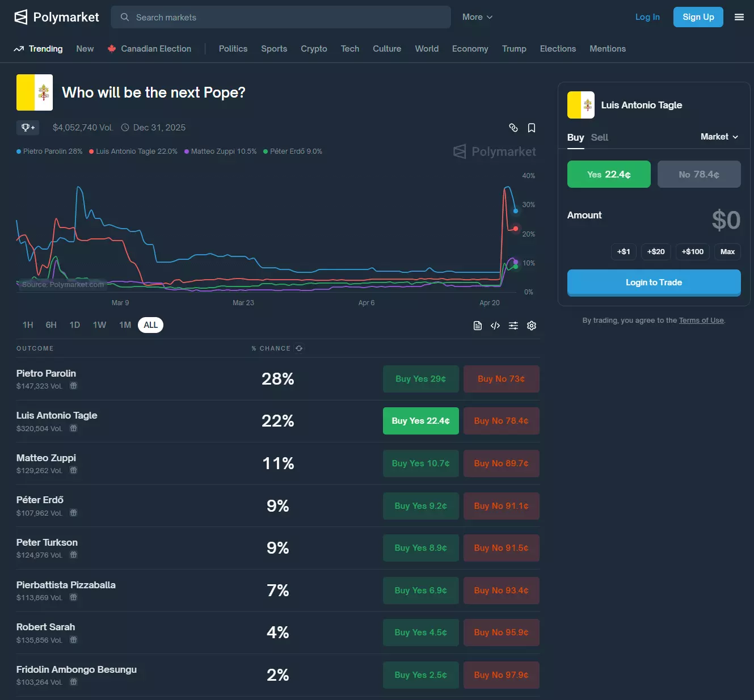Select the 1H chart time range
754x700 pixels.
pos(28,325)
